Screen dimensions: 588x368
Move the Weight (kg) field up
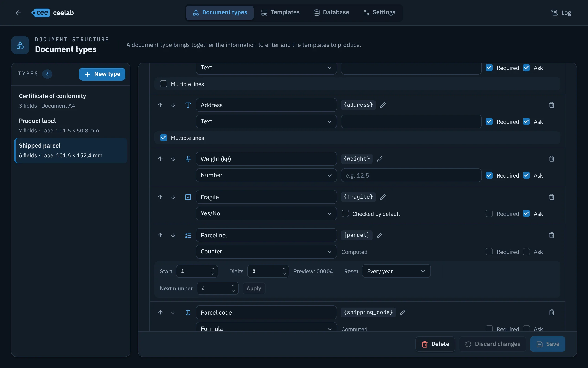click(160, 159)
